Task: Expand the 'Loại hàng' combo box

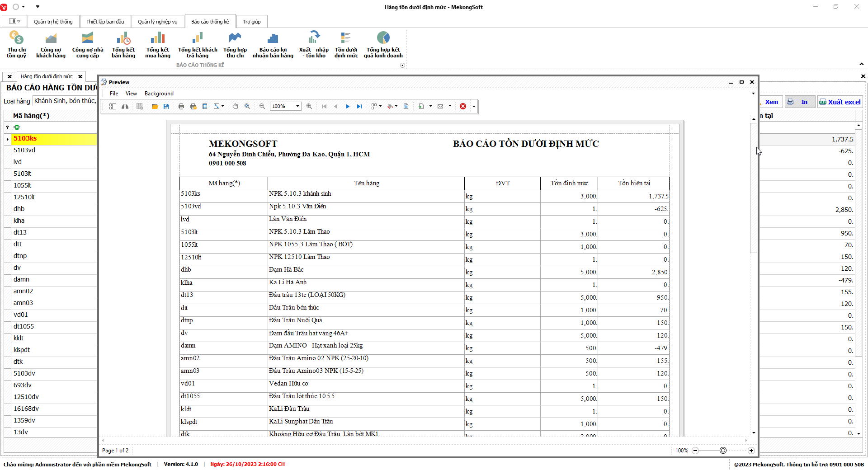Action: coord(65,101)
